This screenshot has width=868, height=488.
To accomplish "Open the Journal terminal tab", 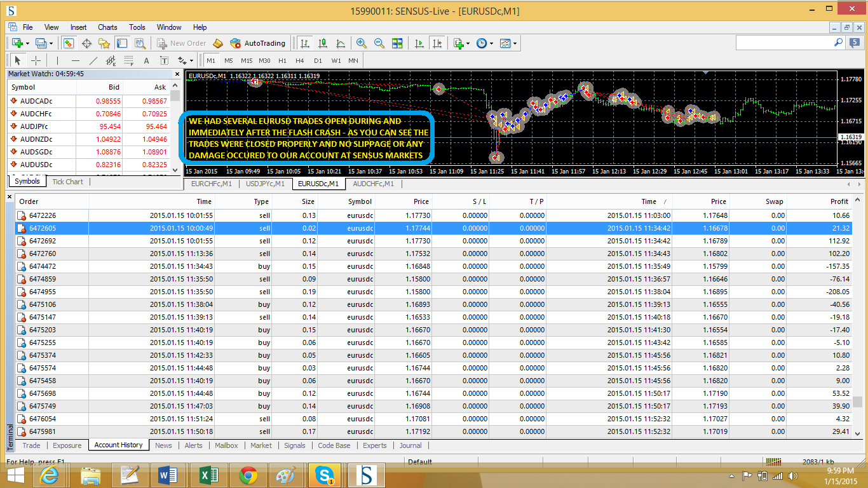I will click(x=410, y=445).
